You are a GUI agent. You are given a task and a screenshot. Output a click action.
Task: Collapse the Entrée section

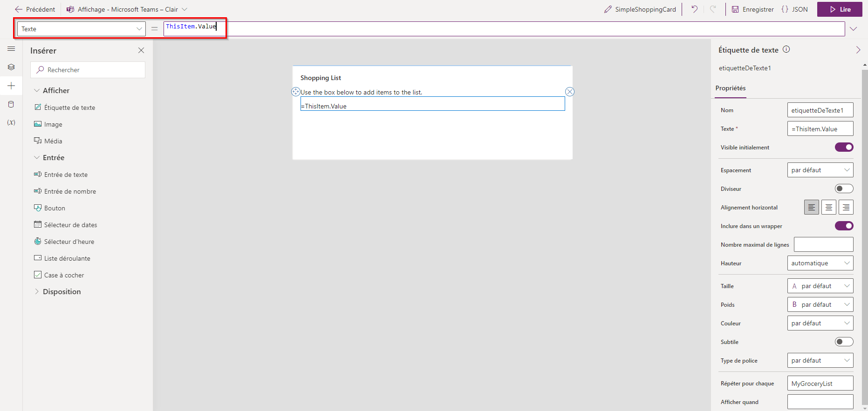(37, 157)
